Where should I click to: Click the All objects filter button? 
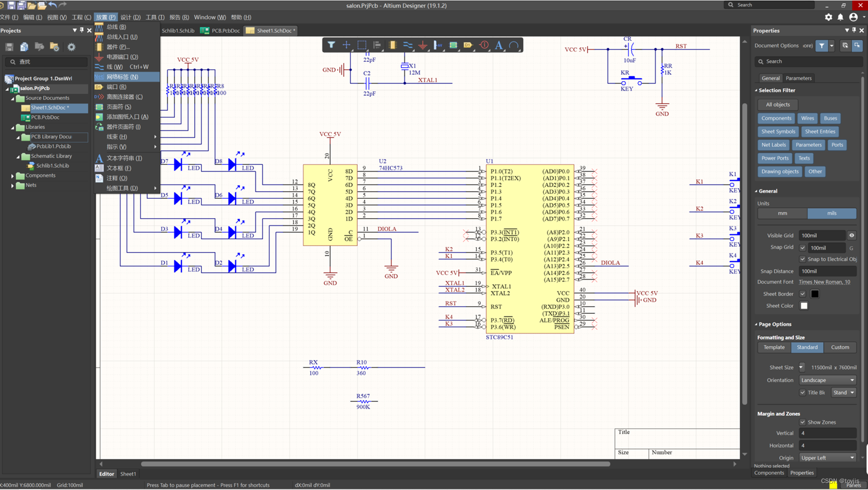pyautogui.click(x=778, y=105)
